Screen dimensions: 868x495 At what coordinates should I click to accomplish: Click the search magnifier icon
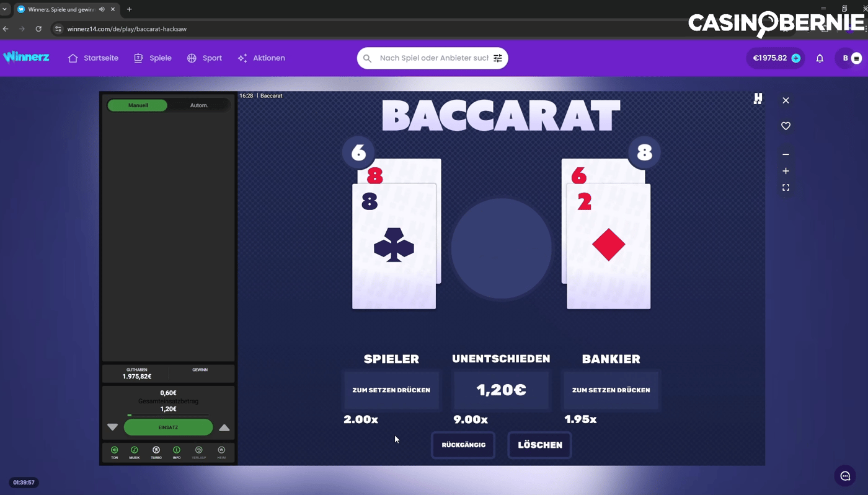point(367,58)
